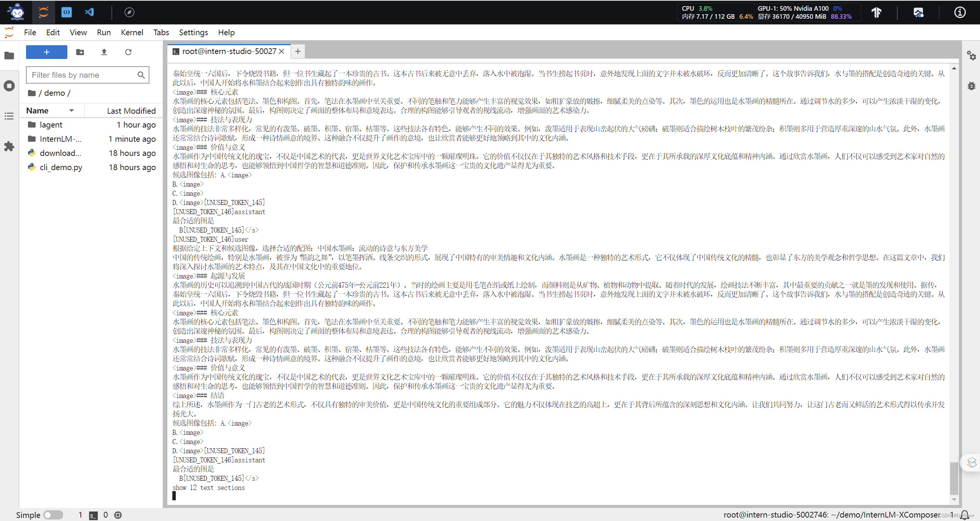Open the Property Inspector gears icon
The image size is (980, 521).
point(972,56)
